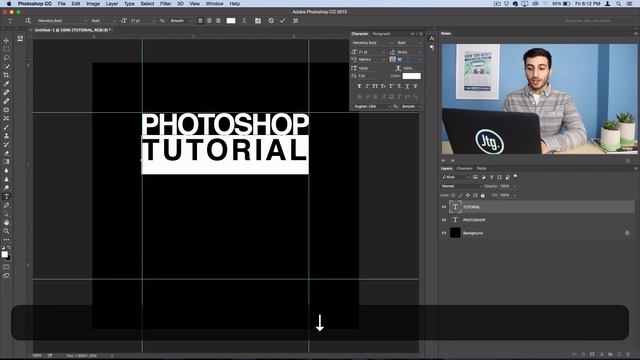Select the Rectangular Marquee tool
Screen dimensions: 640x360
pos(6,49)
